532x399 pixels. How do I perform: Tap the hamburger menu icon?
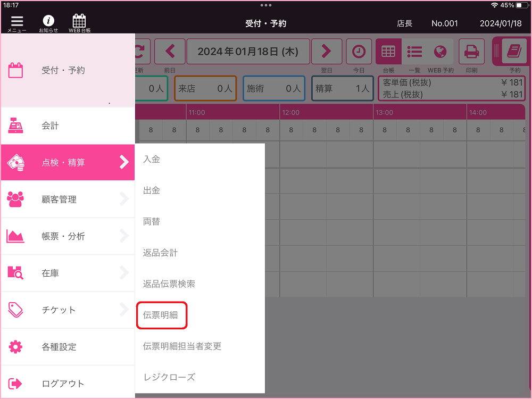tap(17, 22)
